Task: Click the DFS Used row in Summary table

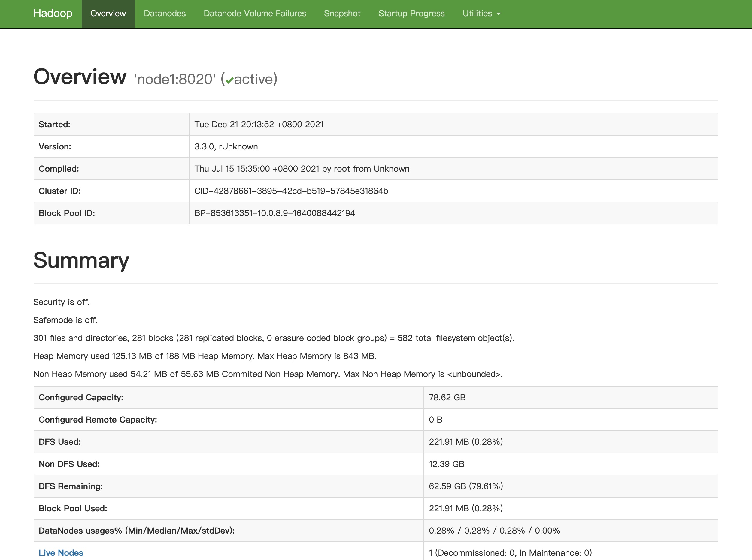Action: coord(465,442)
